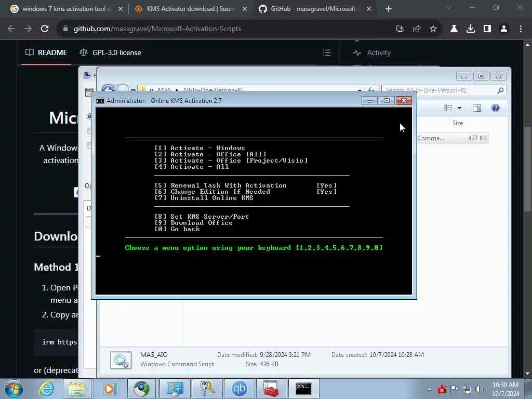Screen dimensions: 532x399
Task: Open the Control Panel taskbar icon
Action: (x=175, y=389)
